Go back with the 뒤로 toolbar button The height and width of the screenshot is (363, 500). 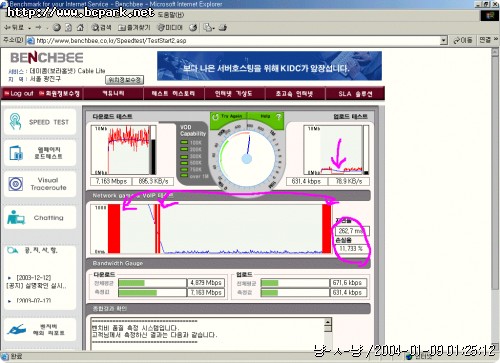(14, 28)
